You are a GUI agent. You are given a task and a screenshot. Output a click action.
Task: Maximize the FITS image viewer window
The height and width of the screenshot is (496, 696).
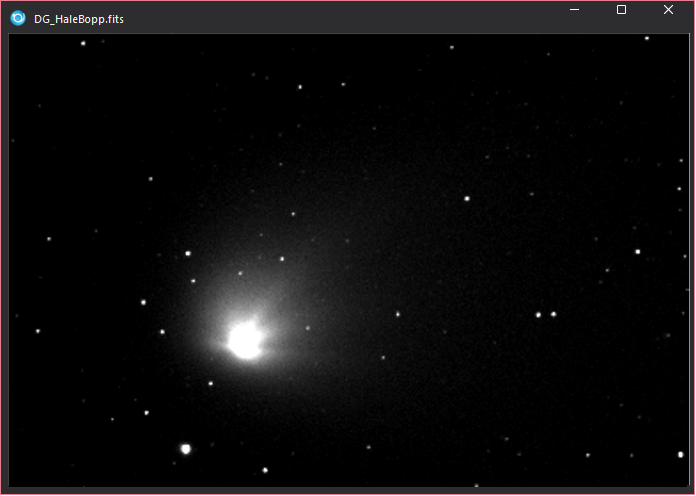pos(621,10)
